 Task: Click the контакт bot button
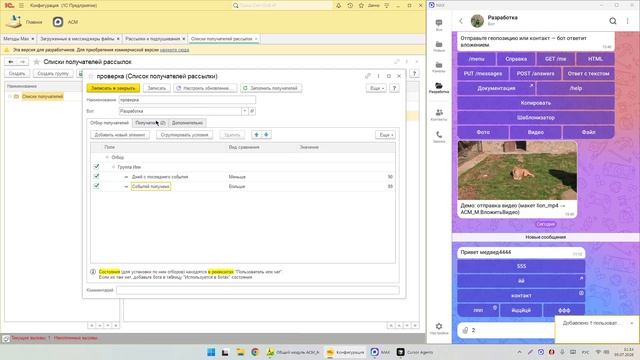(x=521, y=296)
